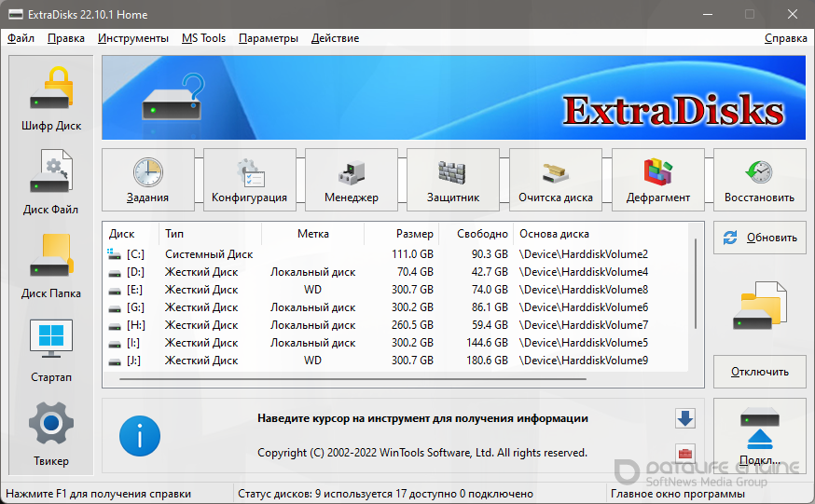
Task: Click the system drive icon for [C:]
Action: 115,253
